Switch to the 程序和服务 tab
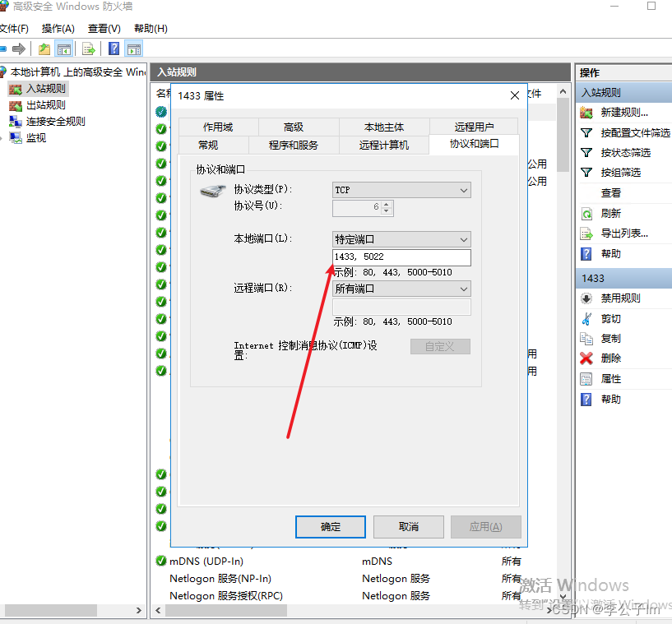 coord(294,146)
